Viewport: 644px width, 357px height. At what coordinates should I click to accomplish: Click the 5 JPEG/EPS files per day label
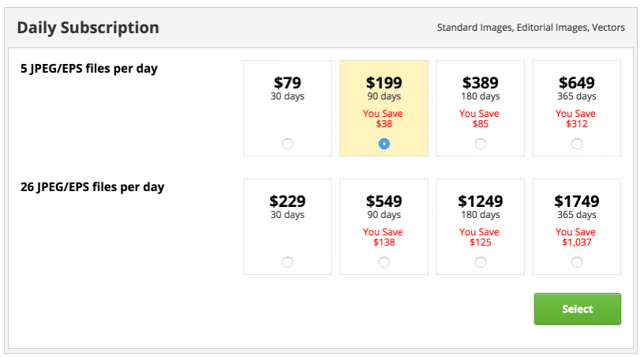point(88,69)
